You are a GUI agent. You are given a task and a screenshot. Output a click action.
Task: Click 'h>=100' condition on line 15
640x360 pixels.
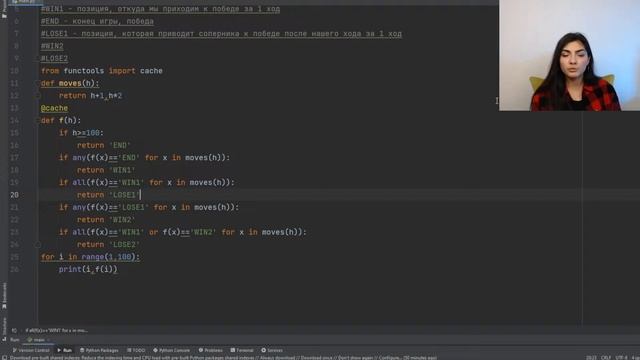[x=86, y=133]
